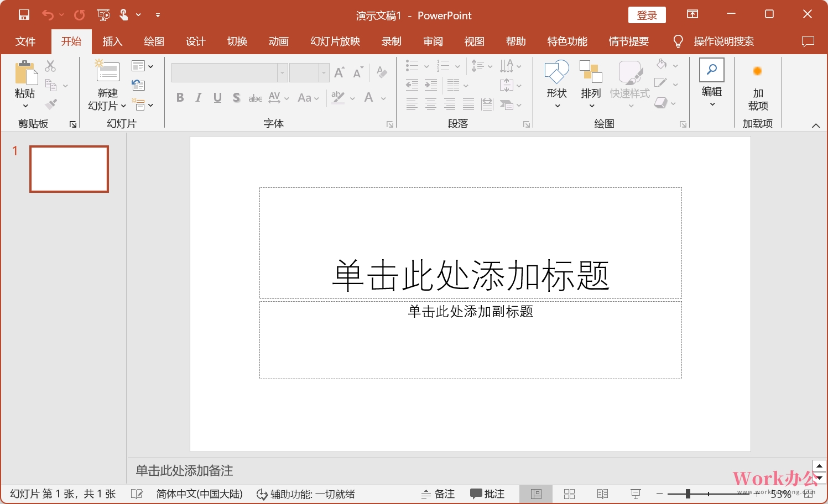Viewport: 828px width, 504px height.
Task: Start slideshow from beginning icon
Action: pyautogui.click(x=103, y=15)
